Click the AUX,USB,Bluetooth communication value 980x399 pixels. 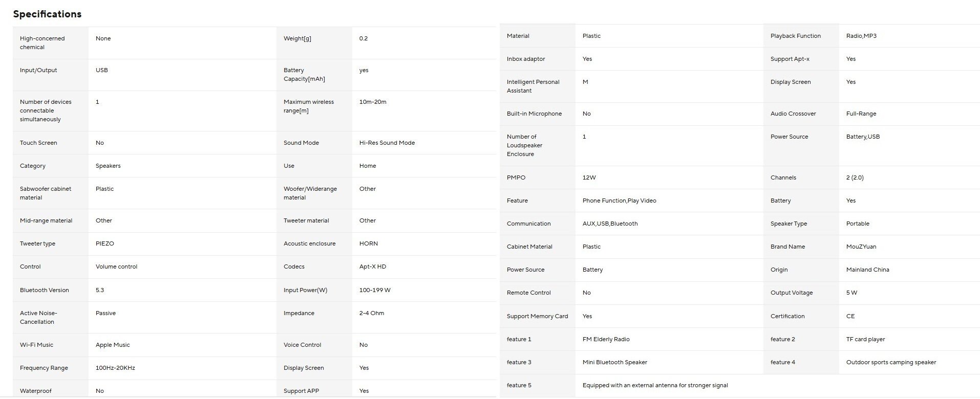coord(610,224)
